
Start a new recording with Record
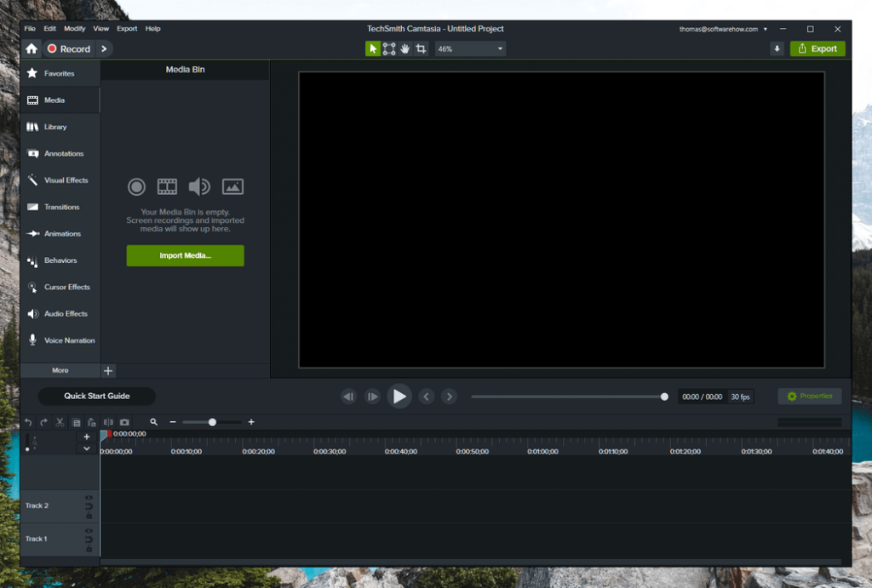(69, 49)
